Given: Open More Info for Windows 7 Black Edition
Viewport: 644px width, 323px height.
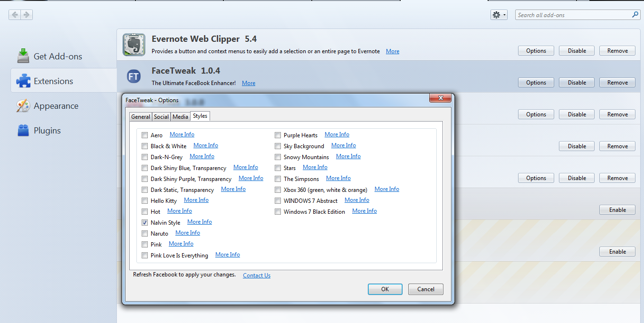Looking at the screenshot, I should click(x=365, y=211).
